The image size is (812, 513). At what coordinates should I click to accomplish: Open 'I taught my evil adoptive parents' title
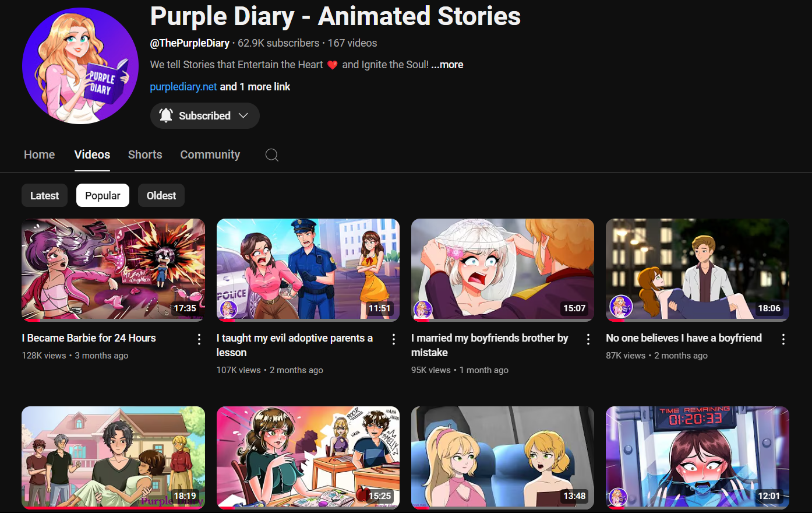click(295, 345)
